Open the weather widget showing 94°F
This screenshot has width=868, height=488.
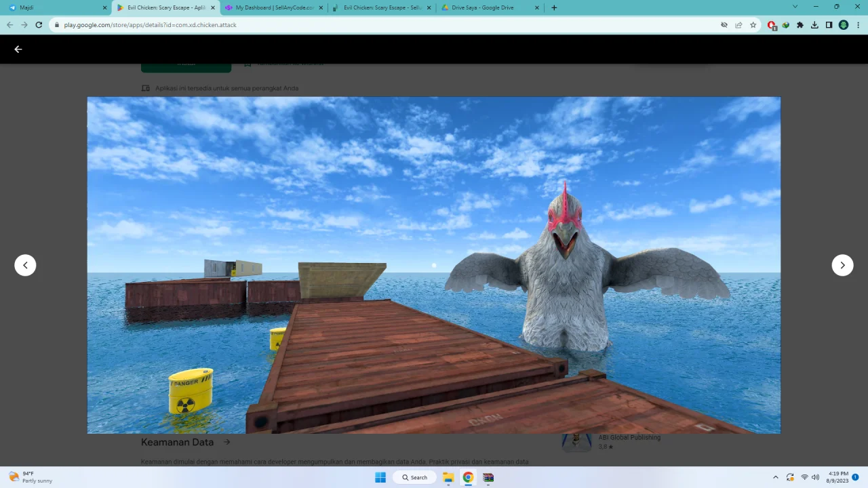pyautogui.click(x=31, y=477)
